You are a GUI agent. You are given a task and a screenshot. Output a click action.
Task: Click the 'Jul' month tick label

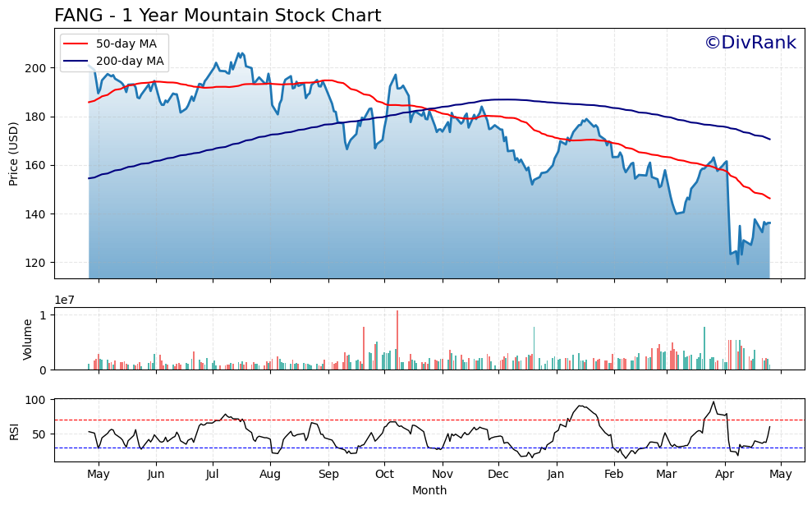coord(213,474)
